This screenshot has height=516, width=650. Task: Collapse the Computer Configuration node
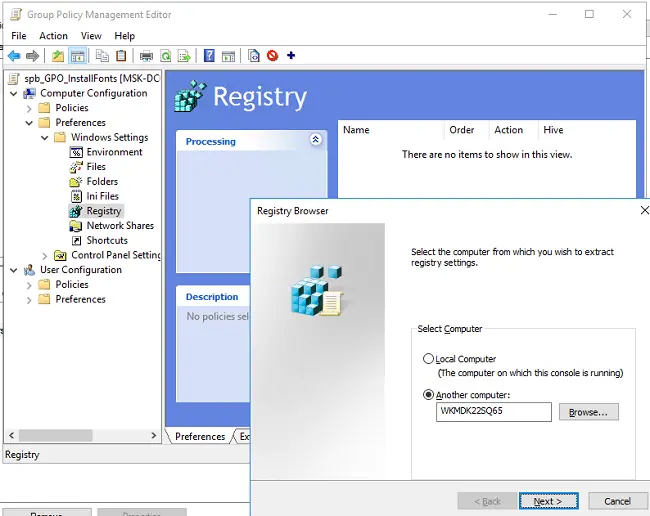pos(14,94)
